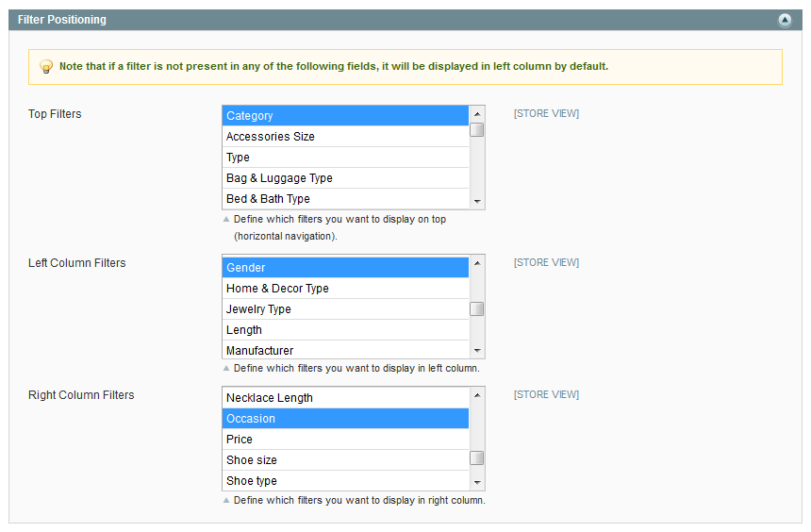The image size is (811, 532).
Task: Choose Price in Right Column Filters
Action: pyautogui.click(x=345, y=440)
